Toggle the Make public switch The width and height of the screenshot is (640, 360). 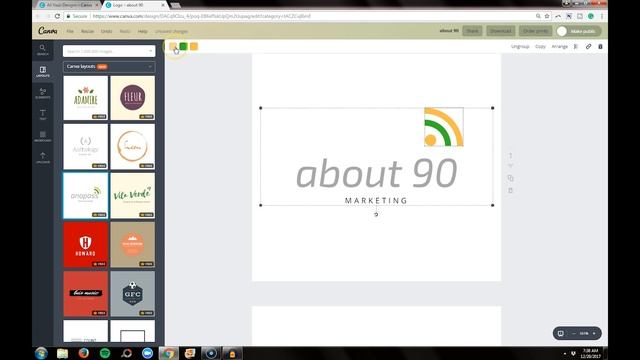tap(578, 31)
